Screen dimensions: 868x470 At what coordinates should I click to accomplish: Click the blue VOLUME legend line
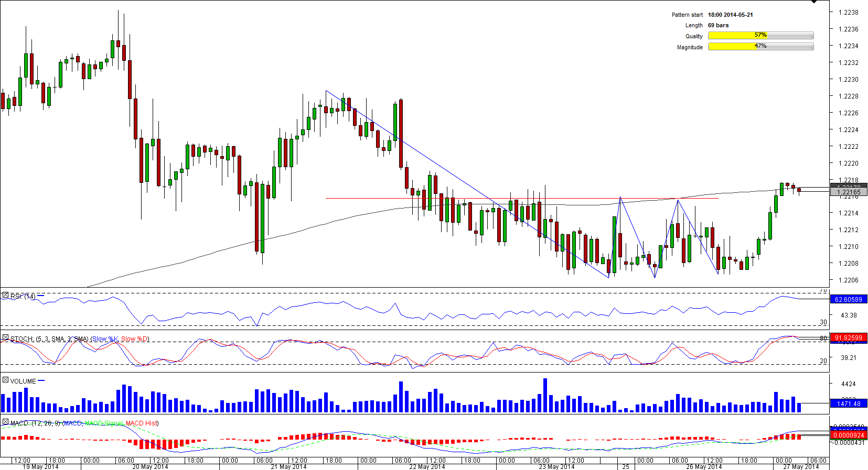pos(41,380)
